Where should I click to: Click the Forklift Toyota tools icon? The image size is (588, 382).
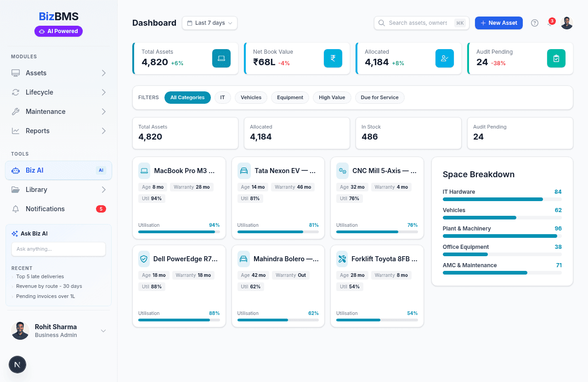(x=342, y=259)
